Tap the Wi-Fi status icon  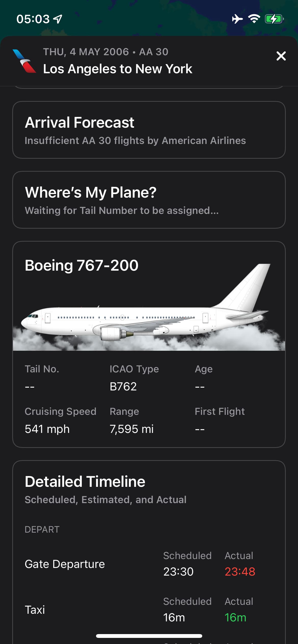tap(254, 19)
